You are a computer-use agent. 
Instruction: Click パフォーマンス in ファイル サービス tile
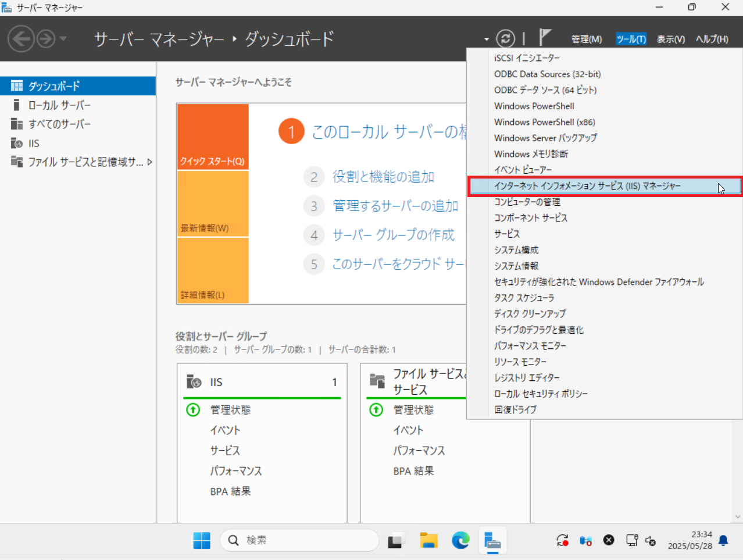pos(419,451)
